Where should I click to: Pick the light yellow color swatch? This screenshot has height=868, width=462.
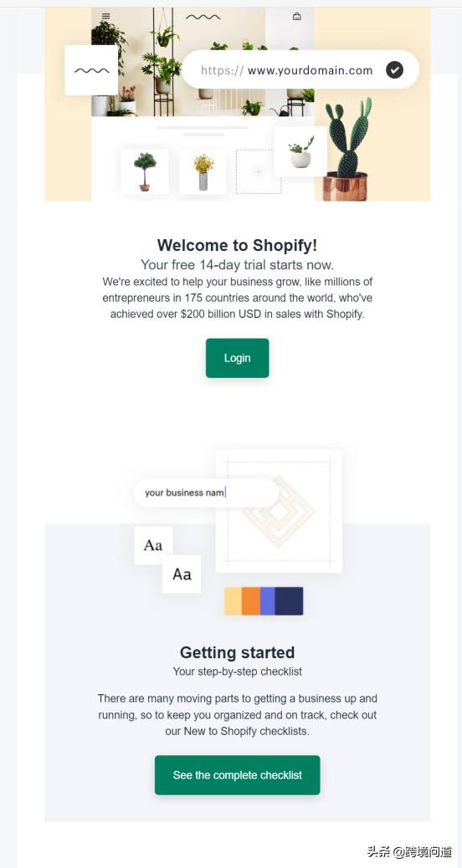233,601
